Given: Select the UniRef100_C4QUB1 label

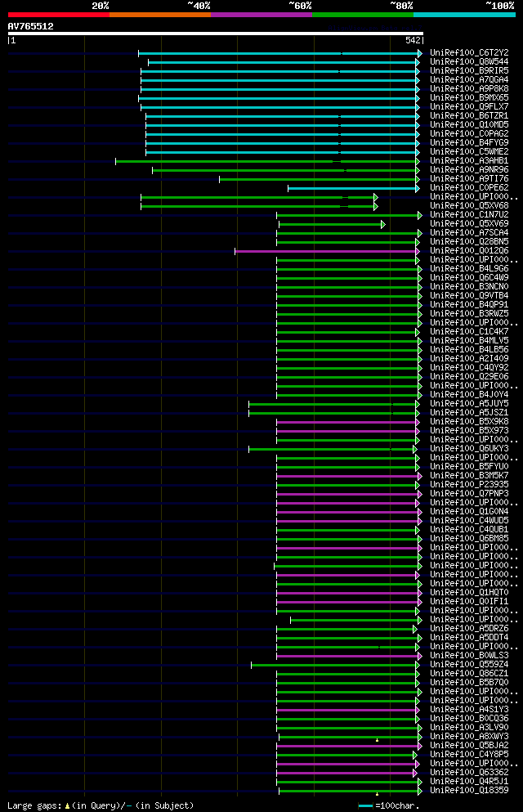Looking at the screenshot, I should click(469, 530).
